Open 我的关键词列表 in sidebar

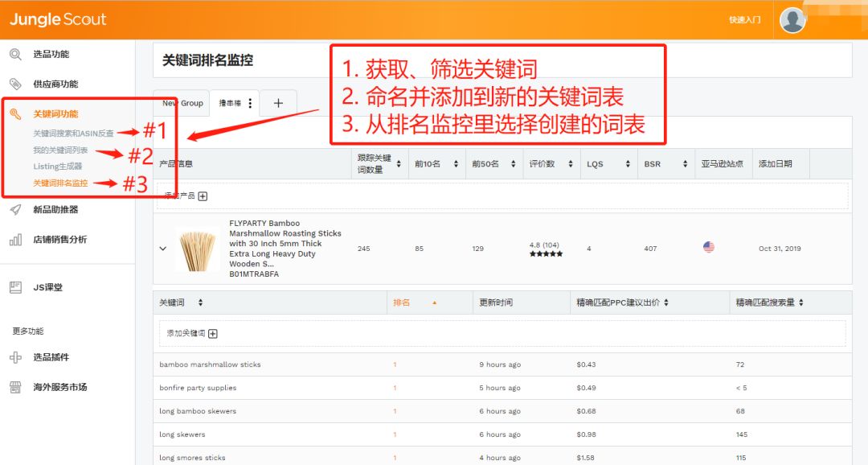coord(60,150)
